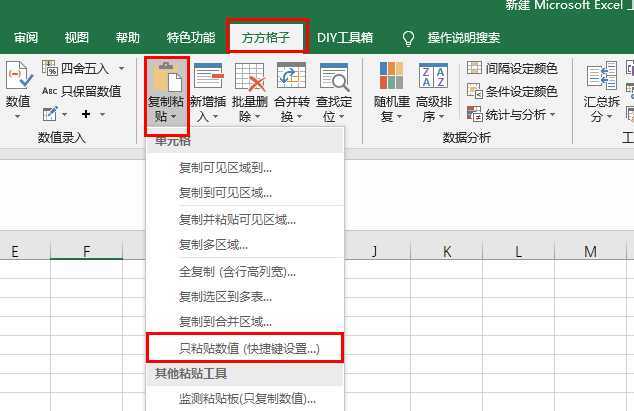Click the 随机重复 colored squares icon
The width and height of the screenshot is (634, 411).
391,76
